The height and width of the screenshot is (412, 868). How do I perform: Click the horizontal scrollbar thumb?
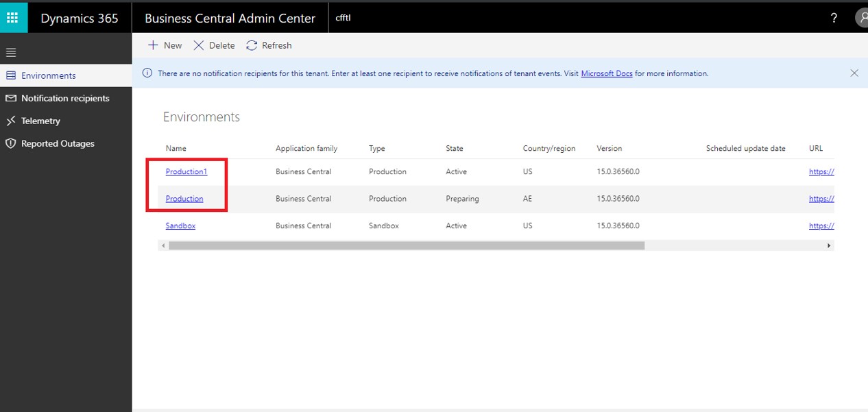(x=406, y=245)
